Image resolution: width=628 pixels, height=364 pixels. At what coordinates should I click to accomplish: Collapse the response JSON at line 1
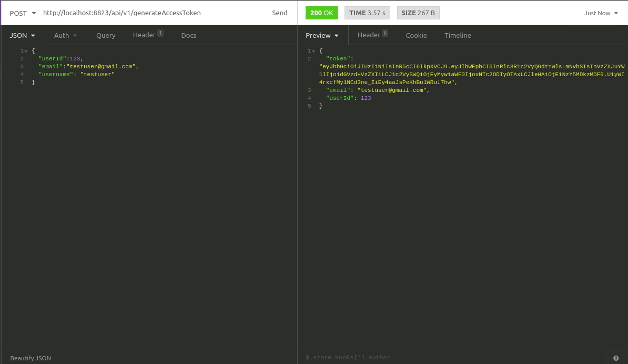click(313, 50)
